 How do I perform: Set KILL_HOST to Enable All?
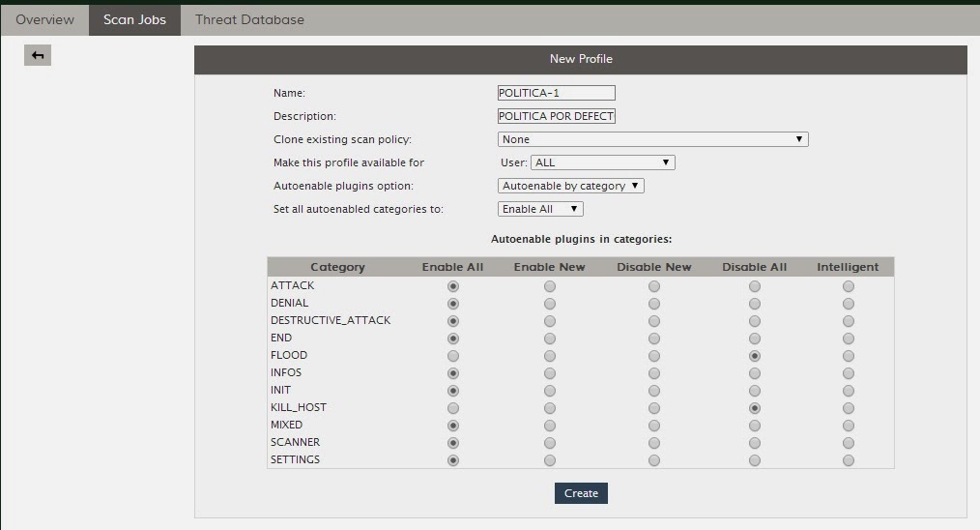click(453, 408)
